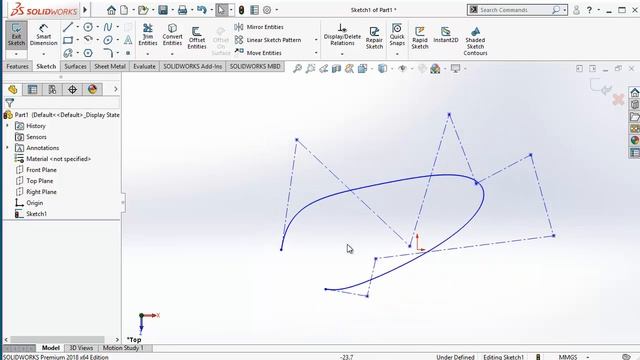Click Mirror Entities
Image resolution: width=640 pixels, height=360 pixels.
pos(260,27)
